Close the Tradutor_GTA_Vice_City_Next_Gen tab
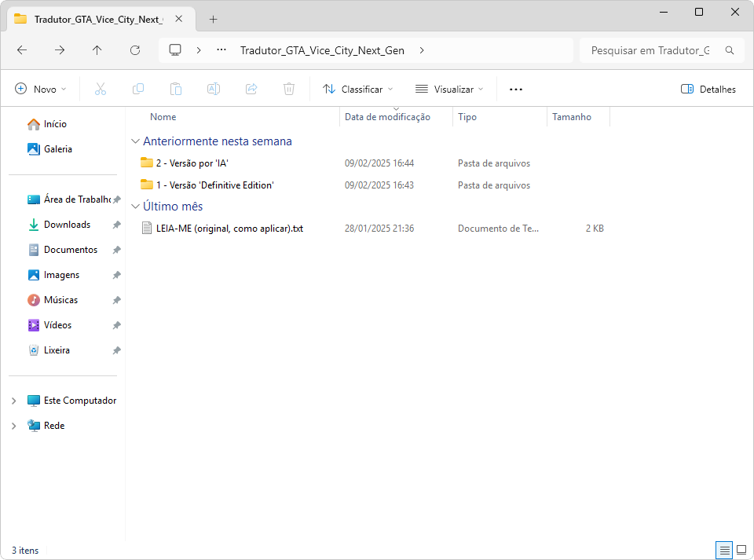 [x=179, y=19]
